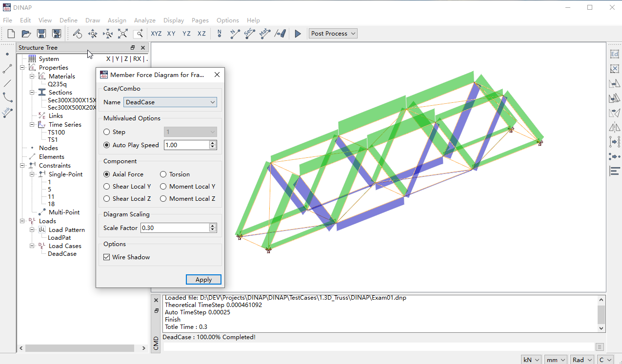This screenshot has height=364, width=622.
Task: Switch to XY view
Action: 171,34
